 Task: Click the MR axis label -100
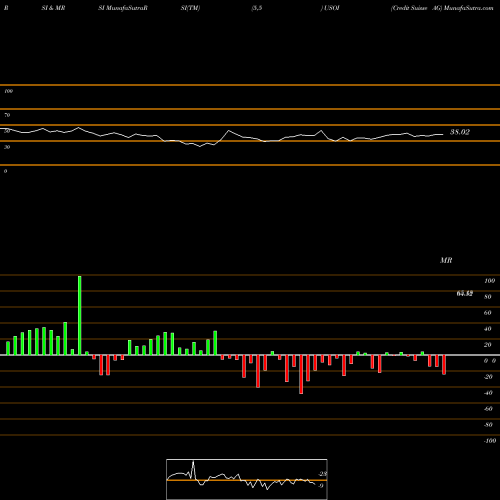490,441
